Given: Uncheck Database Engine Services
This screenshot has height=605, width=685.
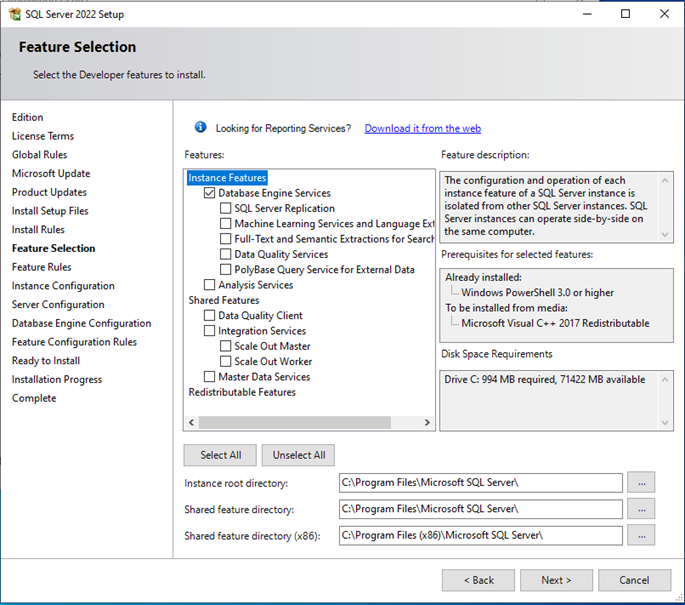Looking at the screenshot, I should pyautogui.click(x=209, y=193).
